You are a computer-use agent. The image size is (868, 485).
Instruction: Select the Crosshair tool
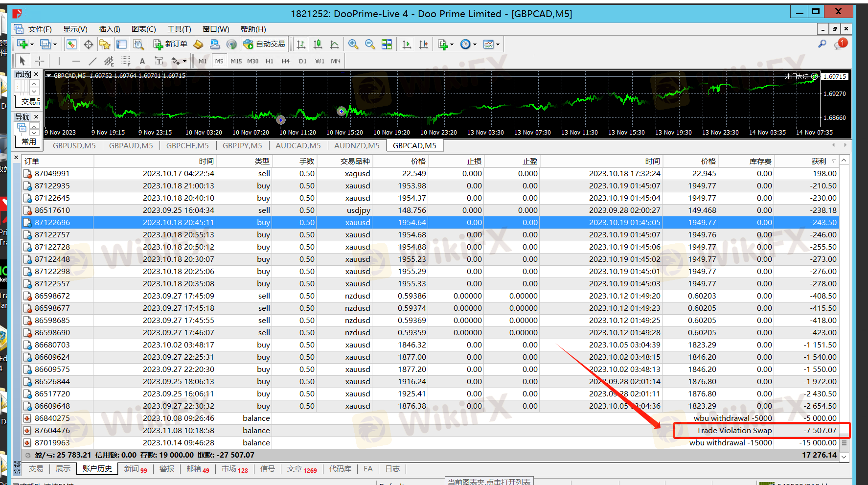tap(40, 61)
